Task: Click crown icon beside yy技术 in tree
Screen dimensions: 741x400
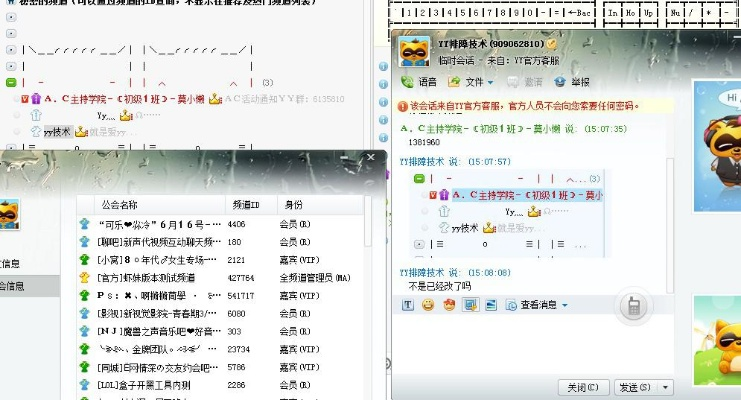Action: click(x=81, y=132)
